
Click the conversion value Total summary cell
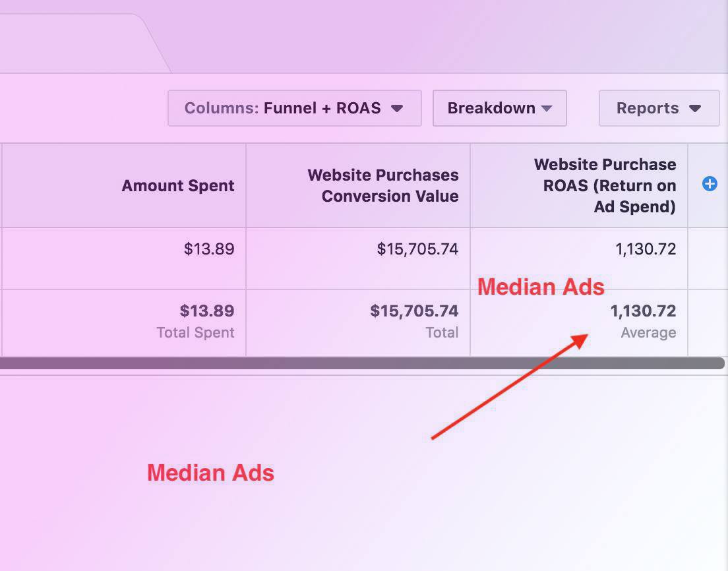point(358,322)
